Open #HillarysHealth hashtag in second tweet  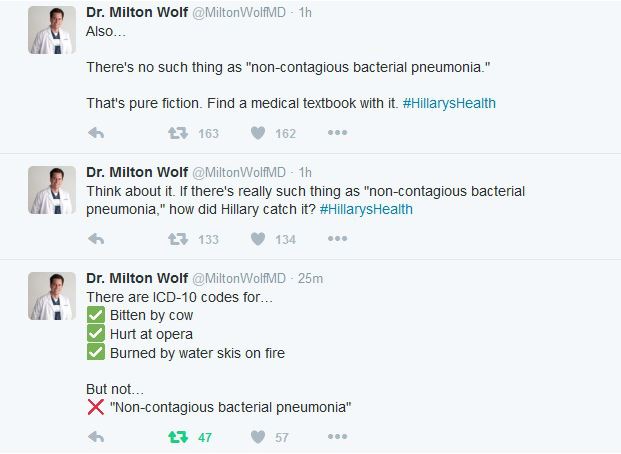pos(366,209)
